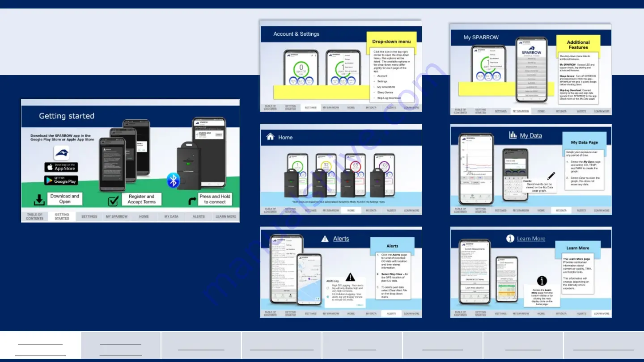Click the blue Bluetooth icon
This screenshot has width=644, height=362.
click(173, 180)
